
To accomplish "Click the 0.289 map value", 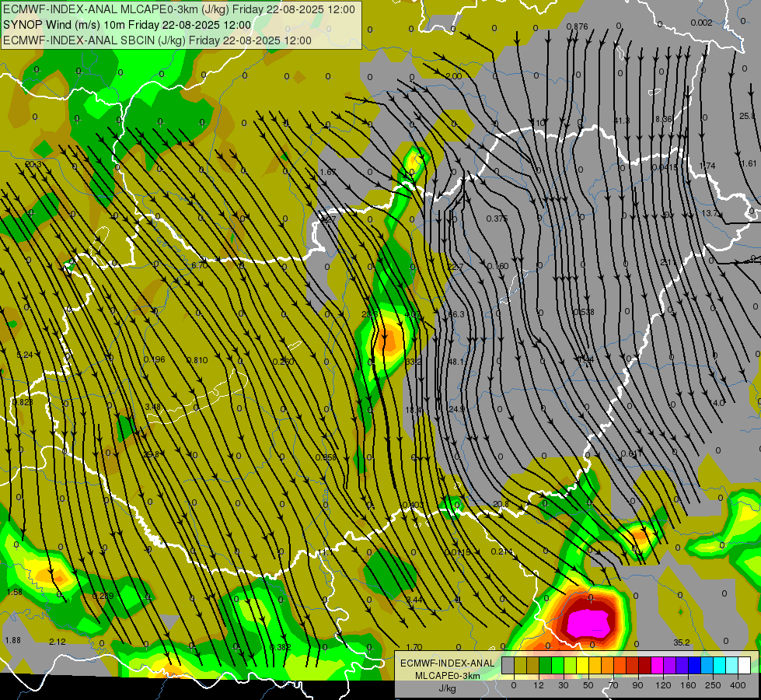I will click(103, 596).
